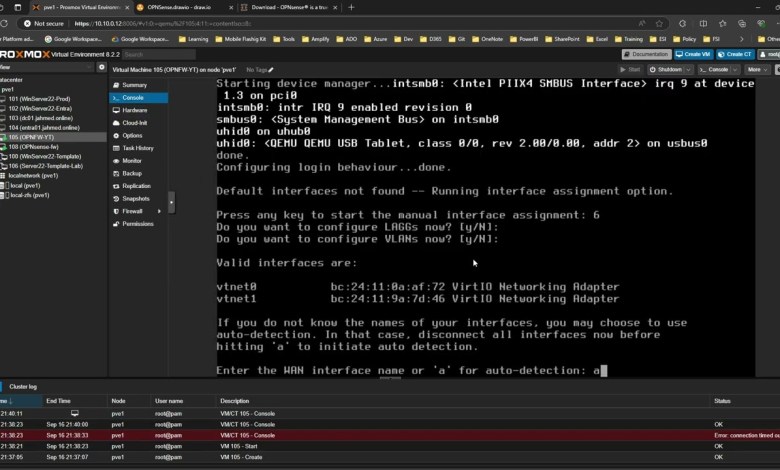
Task: Select VM 102 (WinServer22-Entra) in tree
Action: pos(40,108)
